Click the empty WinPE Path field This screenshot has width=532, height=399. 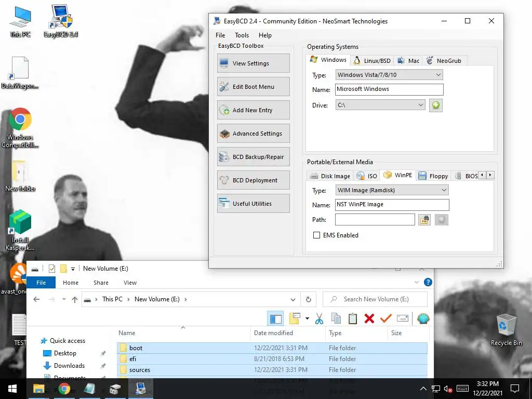coord(375,220)
